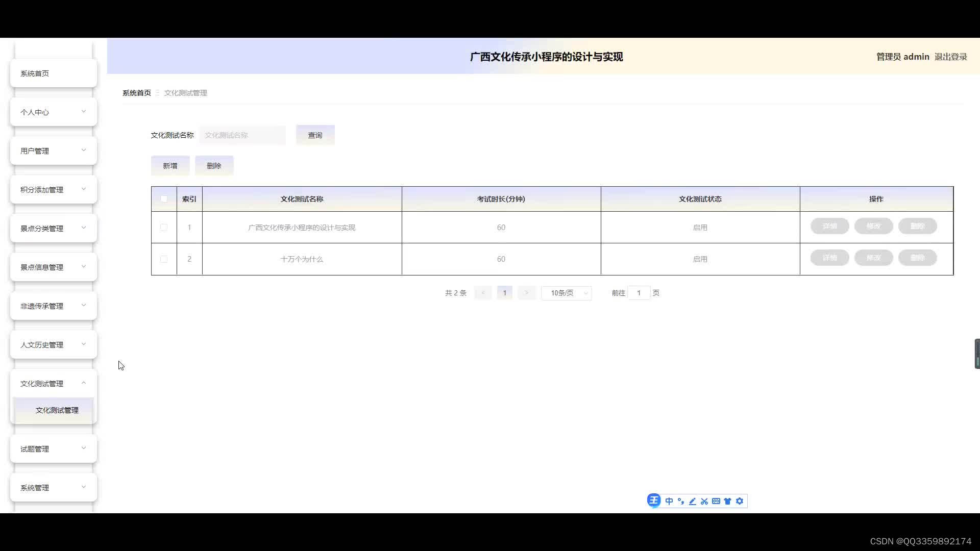Focus 文化测试名称 search input

(x=242, y=135)
